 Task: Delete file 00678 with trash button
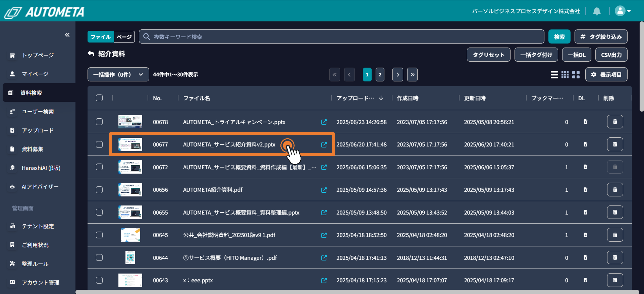[x=615, y=122]
